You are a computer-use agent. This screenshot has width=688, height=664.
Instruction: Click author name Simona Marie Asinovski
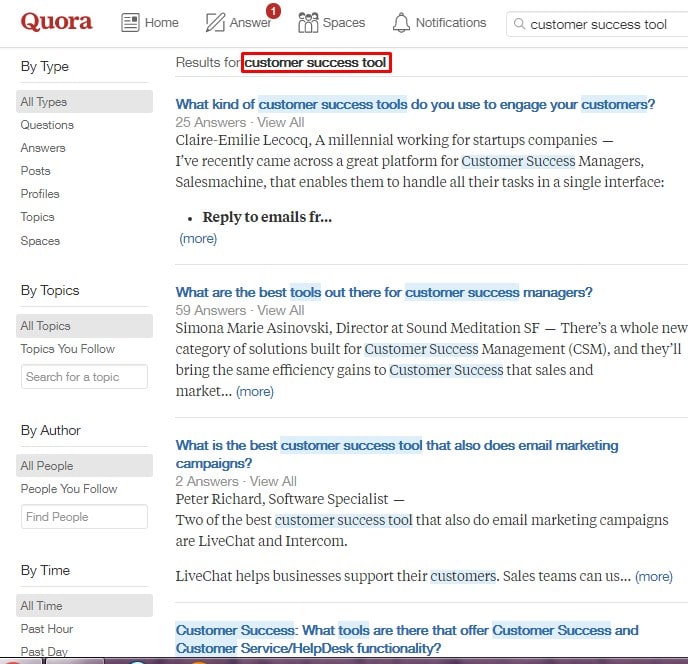coord(252,328)
